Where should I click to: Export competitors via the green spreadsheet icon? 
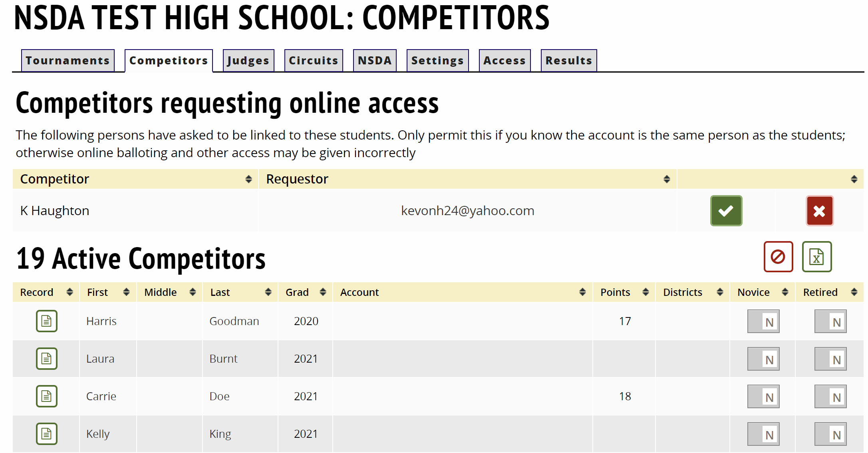click(816, 257)
